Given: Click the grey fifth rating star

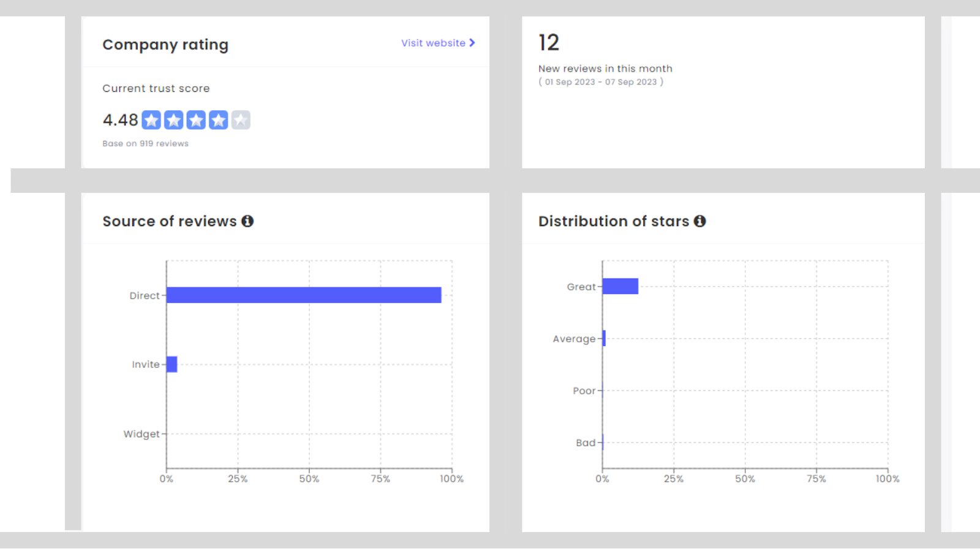Looking at the screenshot, I should coord(241,120).
